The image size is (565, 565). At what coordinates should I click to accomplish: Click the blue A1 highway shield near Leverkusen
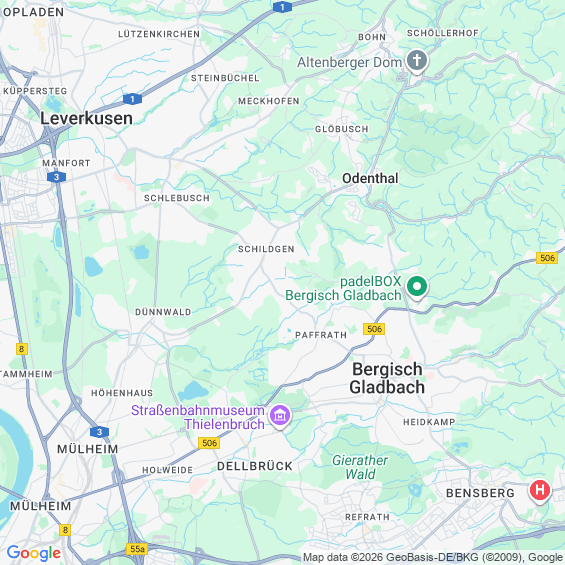[x=132, y=99]
